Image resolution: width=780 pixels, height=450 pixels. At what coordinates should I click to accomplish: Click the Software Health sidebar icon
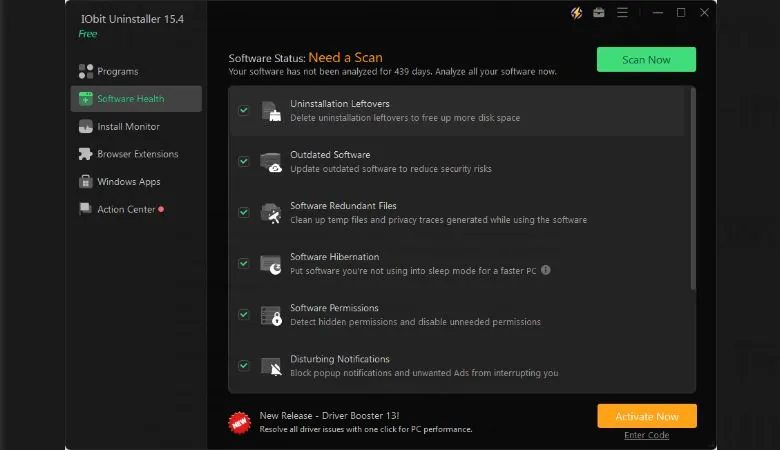point(86,98)
